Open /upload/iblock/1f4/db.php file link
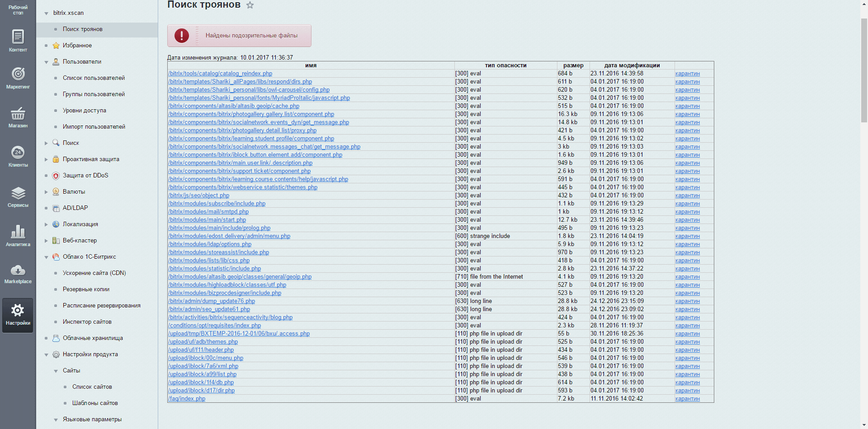This screenshot has width=868, height=429. point(201,382)
